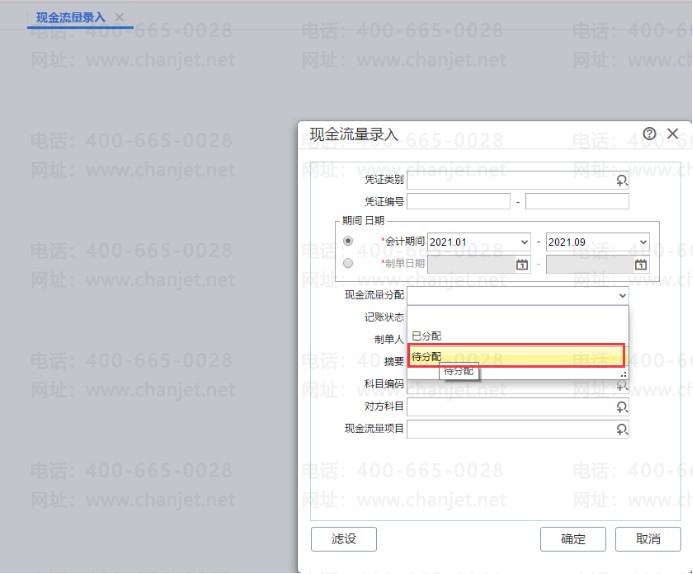Open lookup for 科目编码 field
The width and height of the screenshot is (693, 574).
pyautogui.click(x=622, y=386)
